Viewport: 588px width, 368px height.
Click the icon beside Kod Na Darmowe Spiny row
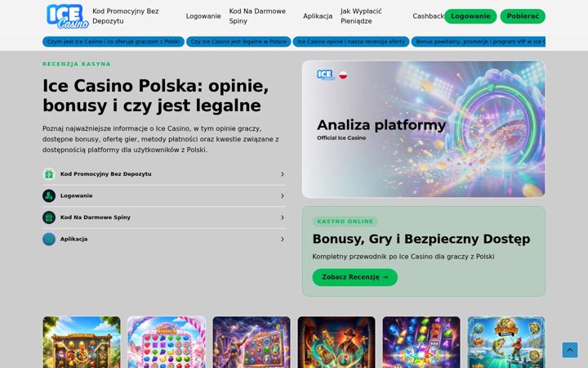point(49,218)
